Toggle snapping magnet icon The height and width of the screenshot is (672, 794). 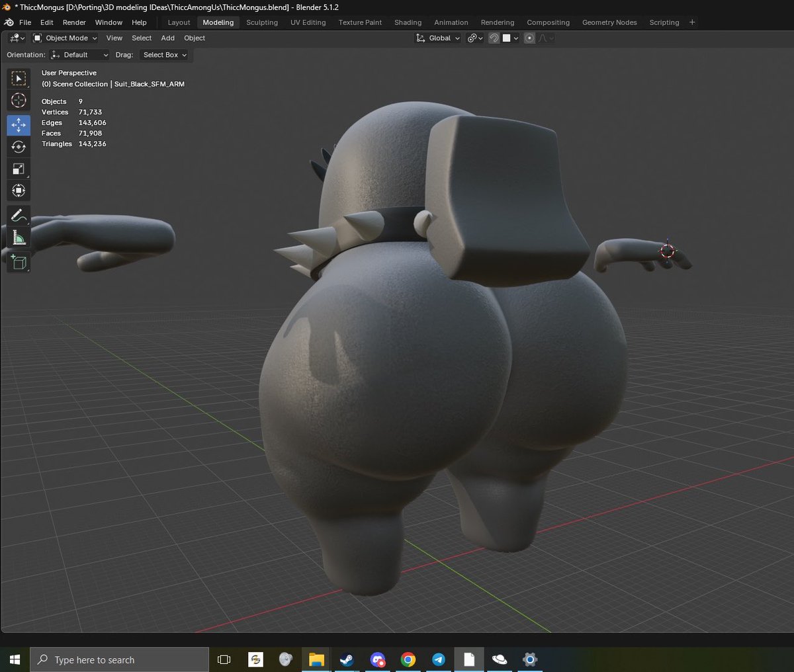click(x=494, y=38)
